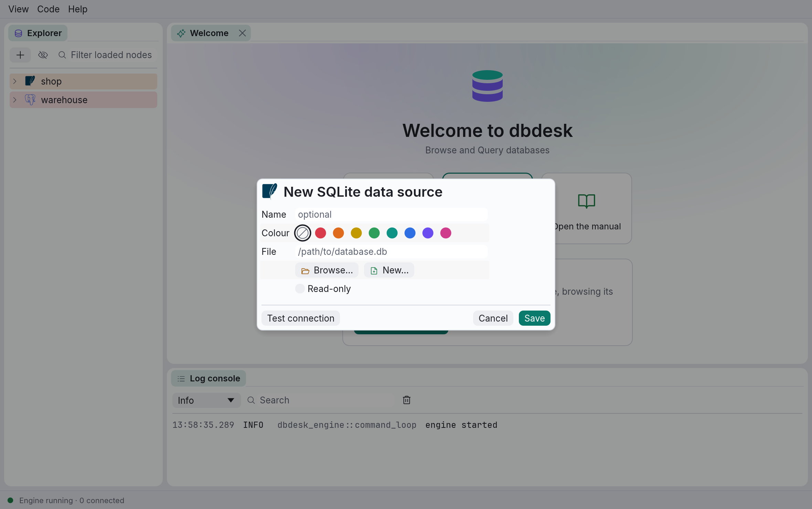
Task: Open the Help menu
Action: (78, 9)
